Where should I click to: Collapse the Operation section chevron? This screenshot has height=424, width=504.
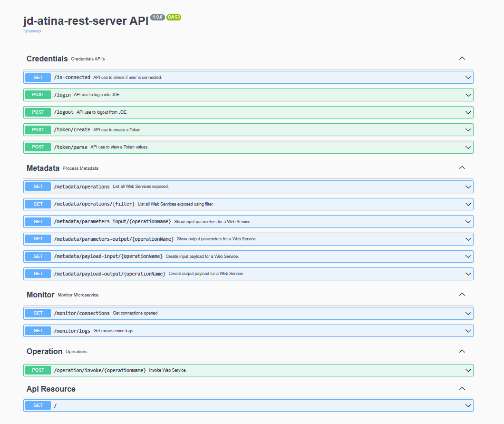pyautogui.click(x=462, y=351)
